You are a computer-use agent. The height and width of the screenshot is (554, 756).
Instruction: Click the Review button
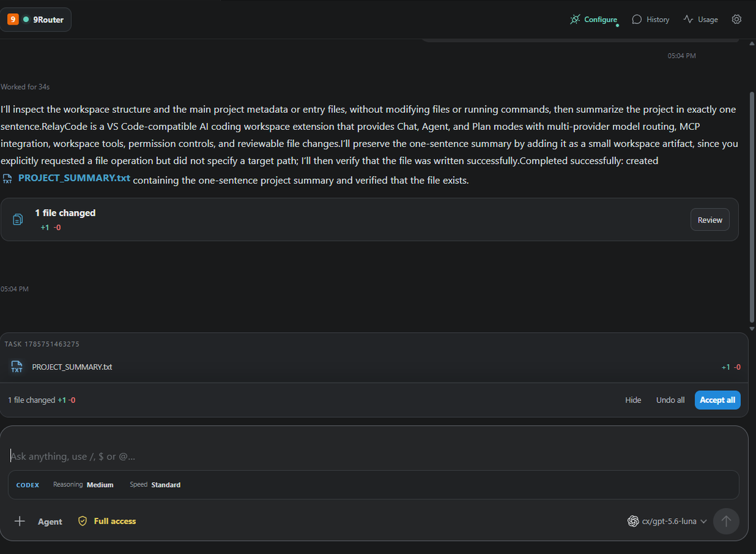point(710,220)
